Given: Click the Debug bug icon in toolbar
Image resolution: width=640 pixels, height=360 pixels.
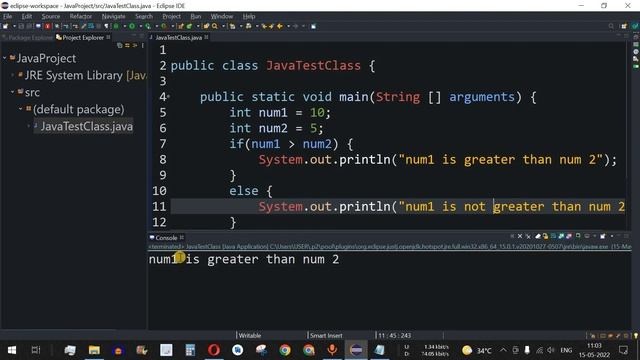Looking at the screenshot, I should click(116, 26).
